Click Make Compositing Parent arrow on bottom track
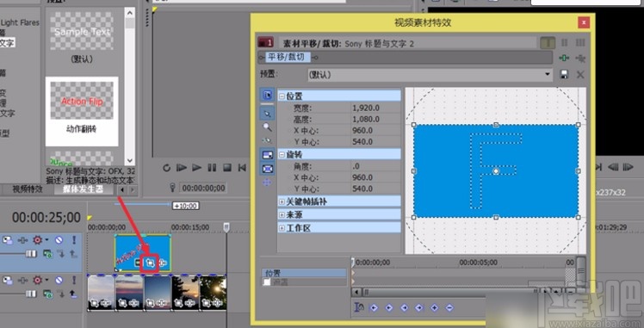This screenshot has height=328, width=644. [73, 294]
